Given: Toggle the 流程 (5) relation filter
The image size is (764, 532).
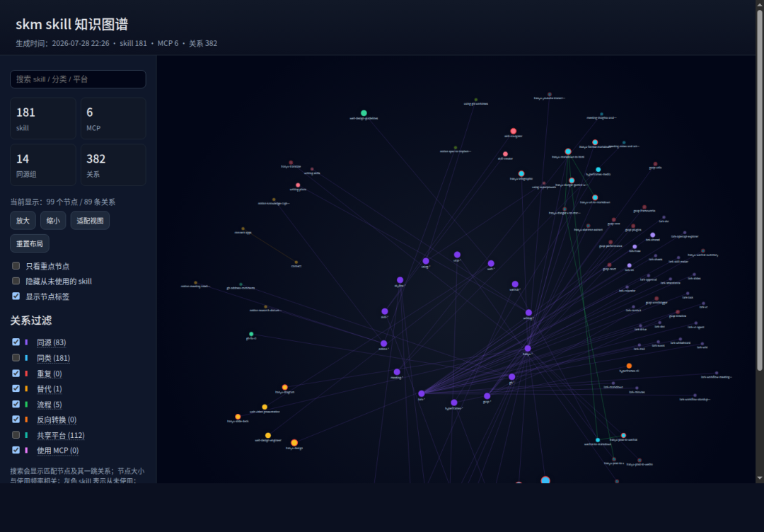Looking at the screenshot, I should [16, 404].
